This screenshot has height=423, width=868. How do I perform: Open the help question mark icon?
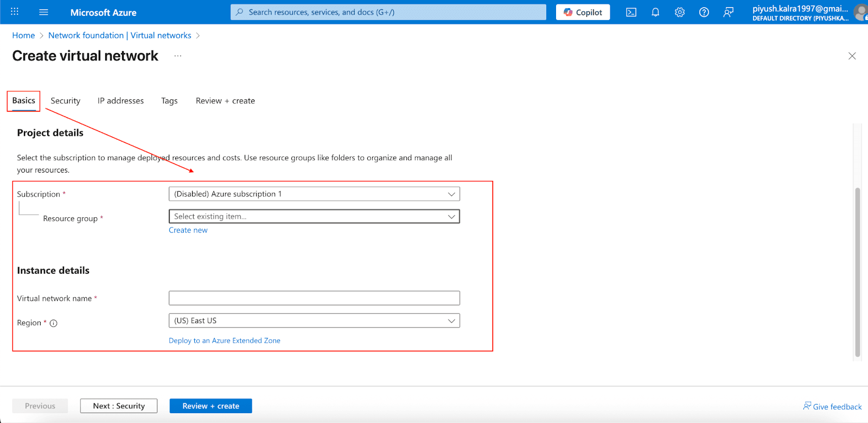[x=704, y=12]
